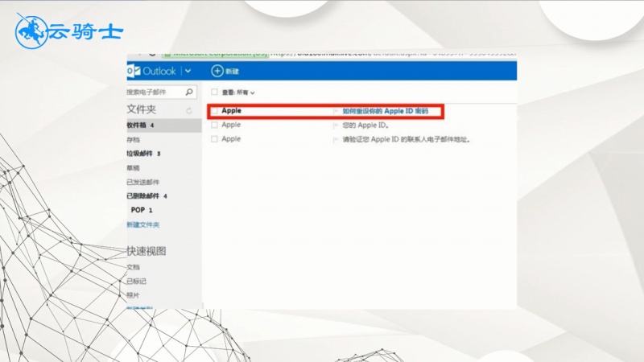Open email 请验证您 Apple ID 的联系人电子邮件地址
Screen dimensions: 644x362
click(x=406, y=139)
